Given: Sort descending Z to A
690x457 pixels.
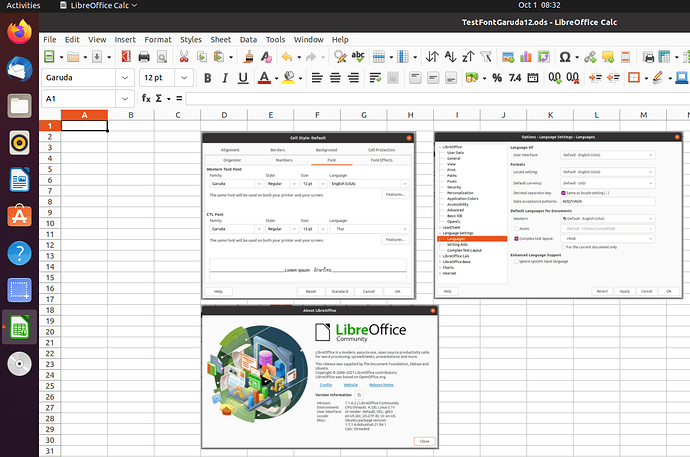Looking at the screenshot, I should [x=468, y=57].
